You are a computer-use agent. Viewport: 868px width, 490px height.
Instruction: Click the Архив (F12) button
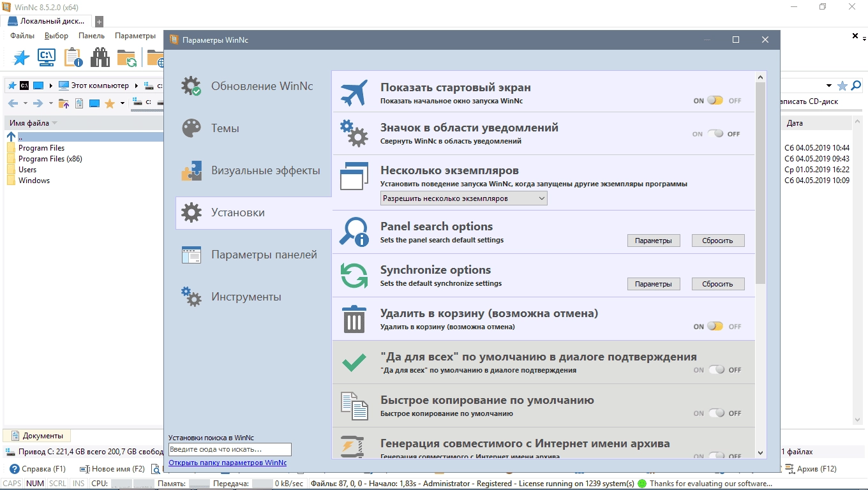click(811, 469)
